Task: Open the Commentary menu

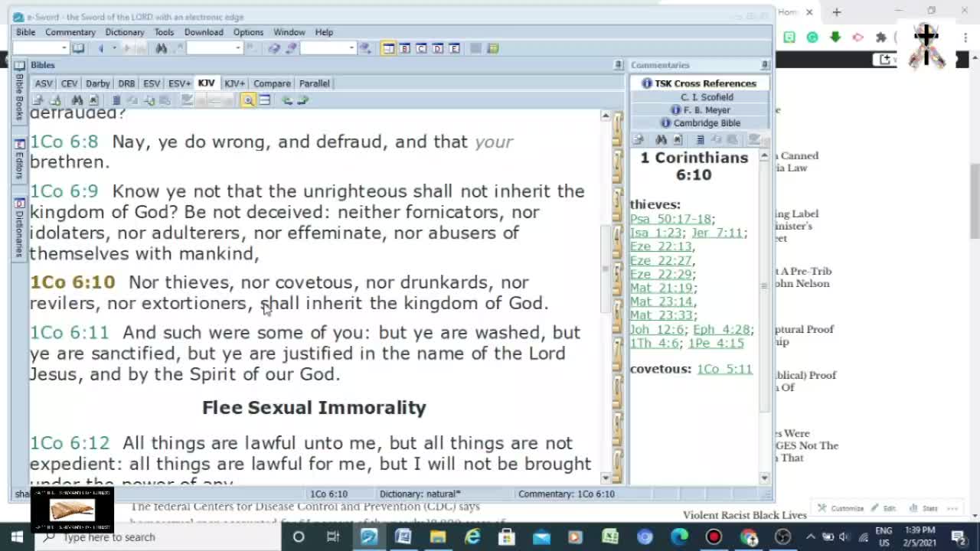Action: tap(70, 32)
